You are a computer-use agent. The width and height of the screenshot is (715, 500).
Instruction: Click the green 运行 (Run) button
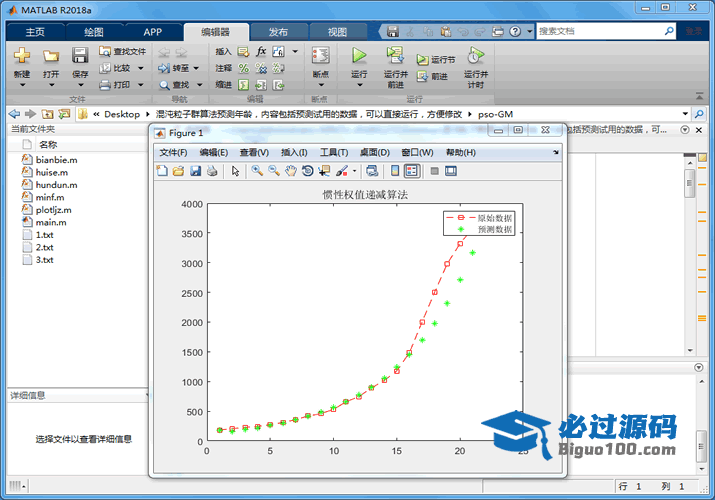pos(359,56)
